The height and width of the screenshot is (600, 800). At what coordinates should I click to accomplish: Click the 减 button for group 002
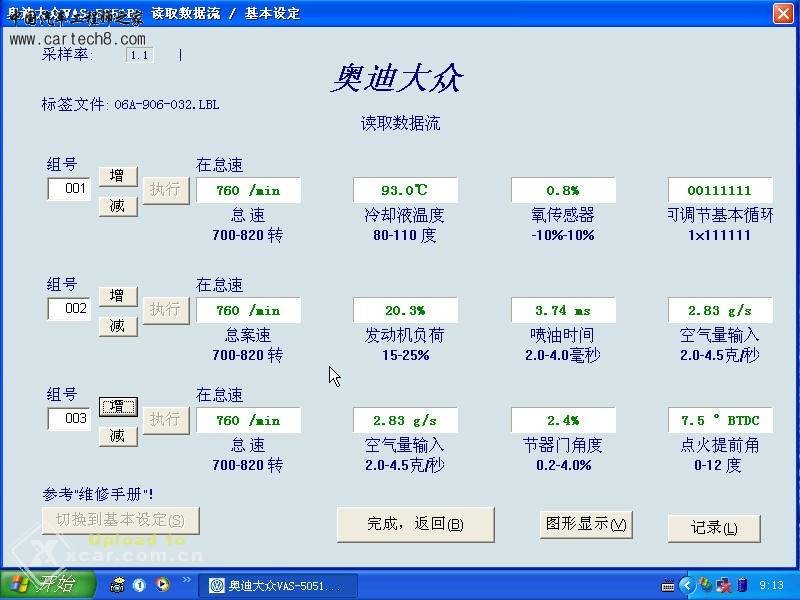(x=118, y=326)
